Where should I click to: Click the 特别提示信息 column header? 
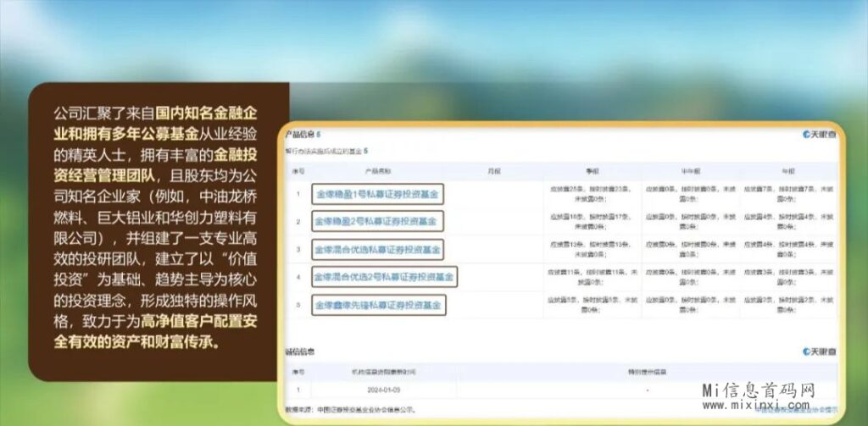point(648,371)
